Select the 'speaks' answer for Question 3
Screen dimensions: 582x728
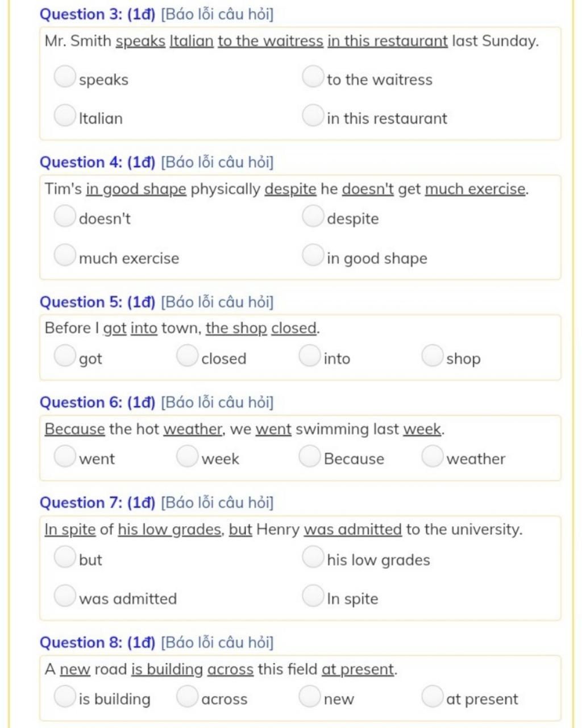[65, 76]
